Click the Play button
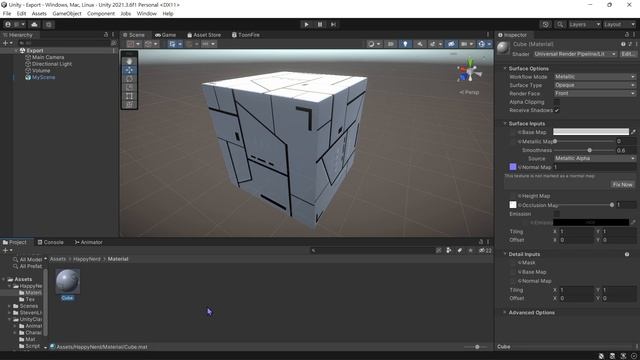Screen dimensions: 640x360 point(307,24)
